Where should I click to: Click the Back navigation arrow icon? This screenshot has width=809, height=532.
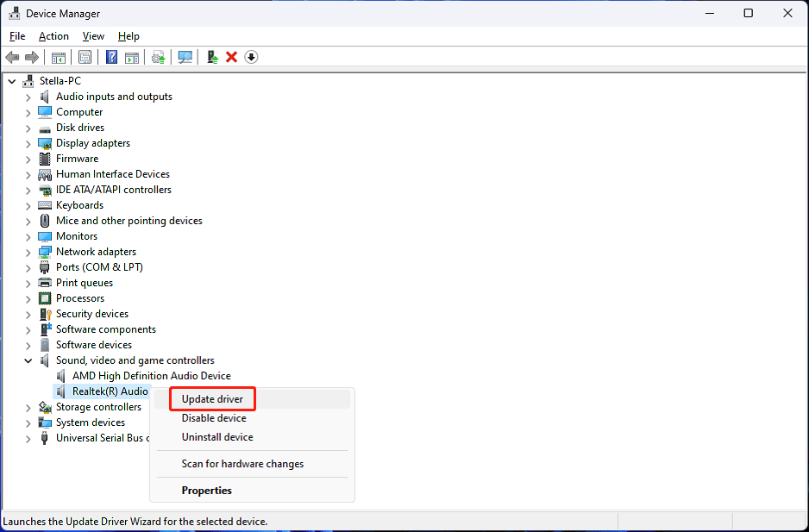(12, 57)
